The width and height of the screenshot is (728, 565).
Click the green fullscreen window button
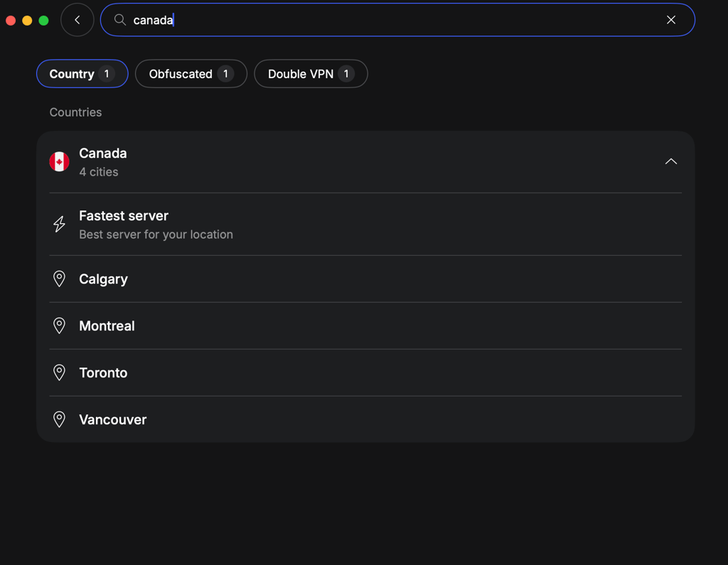coord(43,21)
